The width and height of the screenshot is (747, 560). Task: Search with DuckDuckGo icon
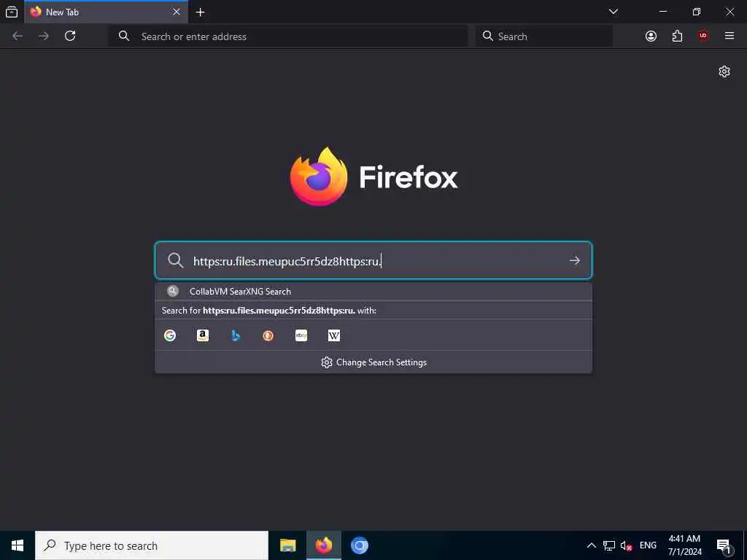tap(268, 335)
